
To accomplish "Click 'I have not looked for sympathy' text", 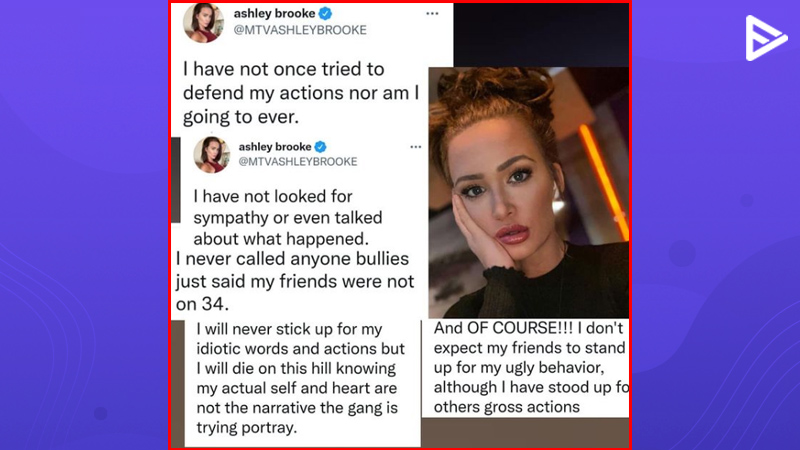I will coord(288,217).
